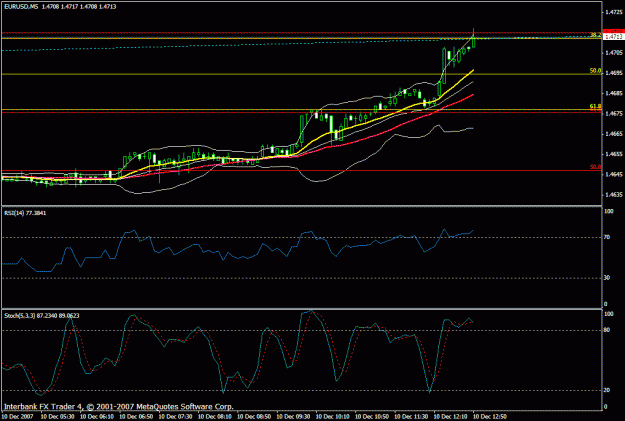Select the 1.4705 price scale label
Screen dimensions: 625x421
614,53
